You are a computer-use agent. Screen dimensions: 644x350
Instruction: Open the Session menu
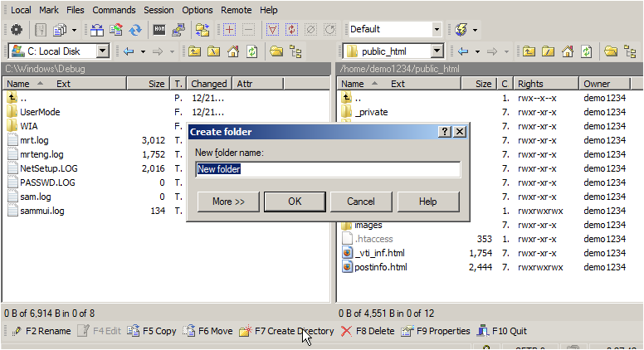[159, 10]
